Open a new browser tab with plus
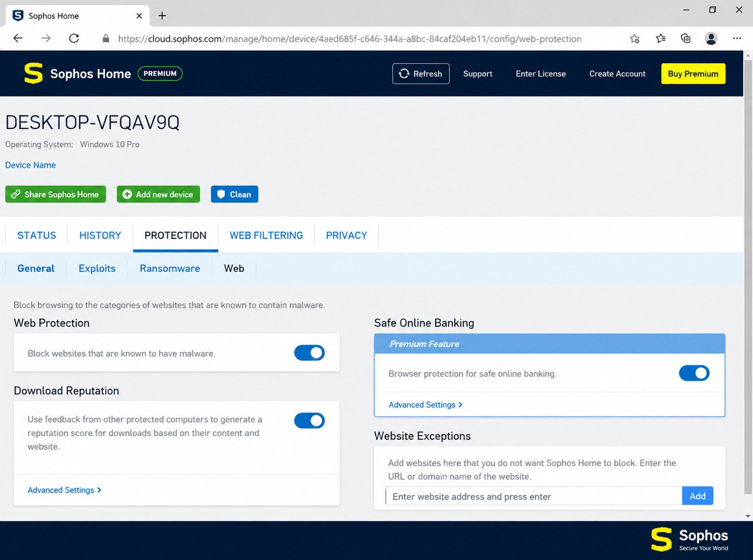 (x=162, y=16)
